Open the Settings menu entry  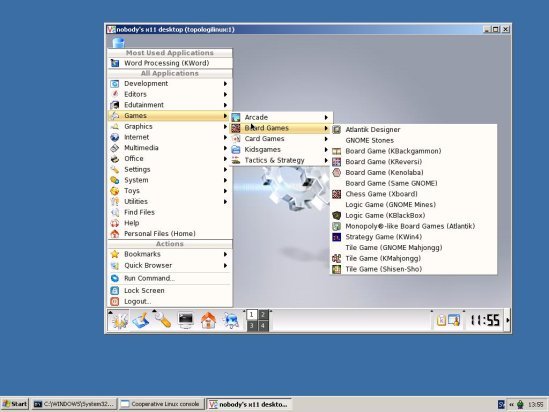click(x=170, y=169)
